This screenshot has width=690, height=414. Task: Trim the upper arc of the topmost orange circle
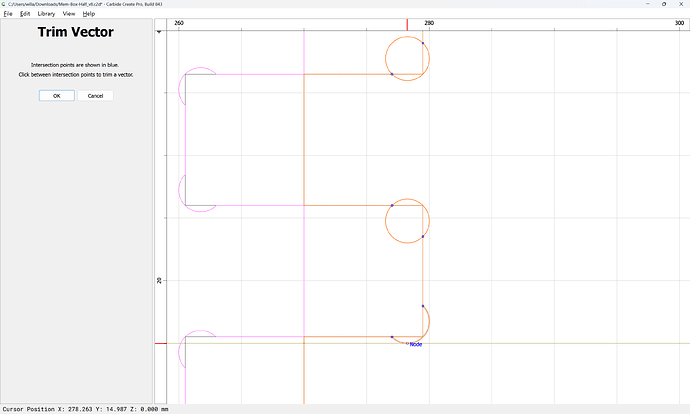click(x=403, y=38)
